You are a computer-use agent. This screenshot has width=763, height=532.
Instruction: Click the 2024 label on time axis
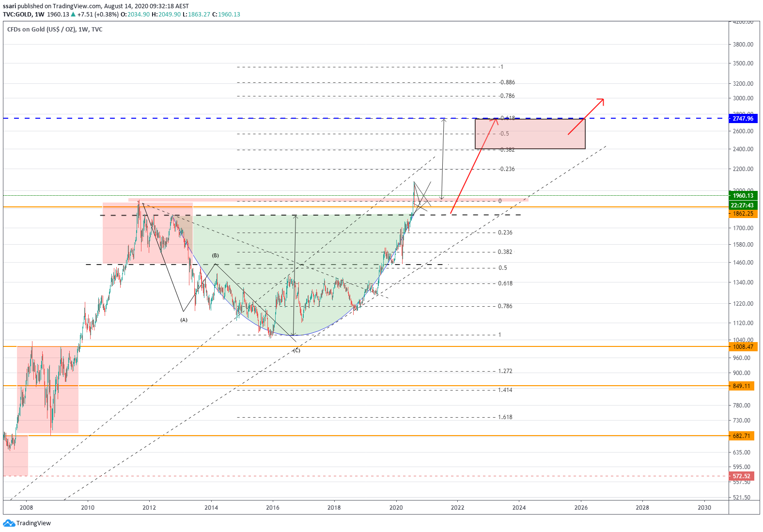coord(519,508)
